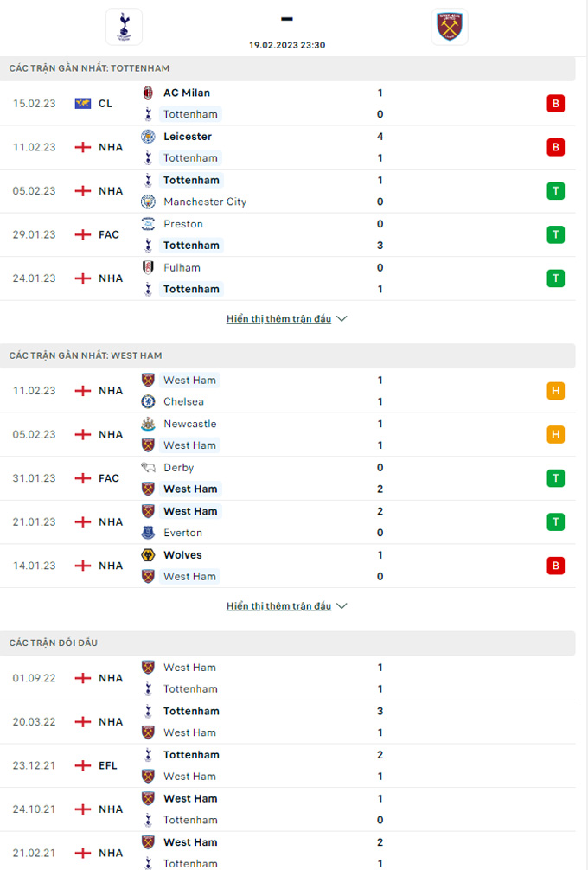This screenshot has width=588, height=870.
Task: Click the CL competition flag icon
Action: 83,104
